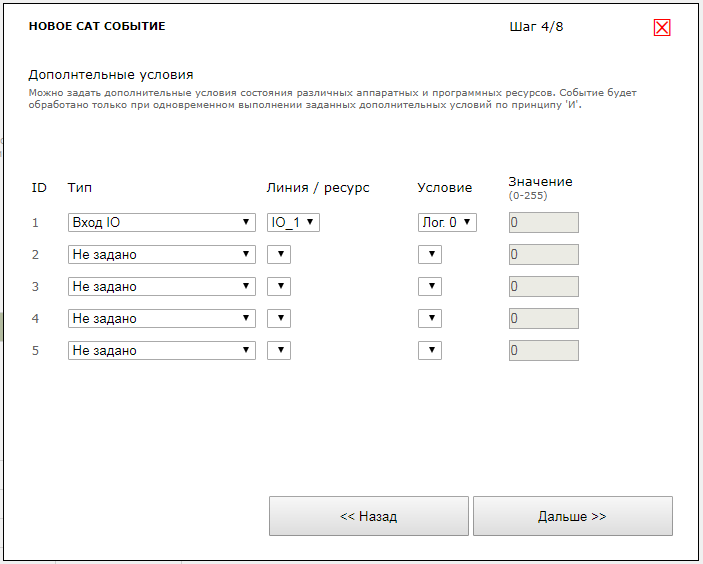Proceed with the Дальше >> button
This screenshot has height=564, width=703.
coord(572,516)
